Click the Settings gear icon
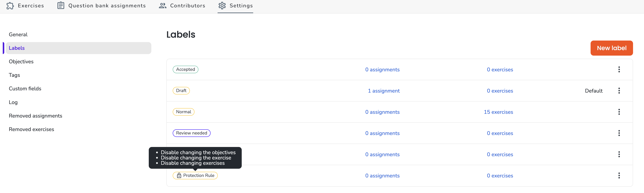Screen dimensions: 644x193 pos(222,5)
